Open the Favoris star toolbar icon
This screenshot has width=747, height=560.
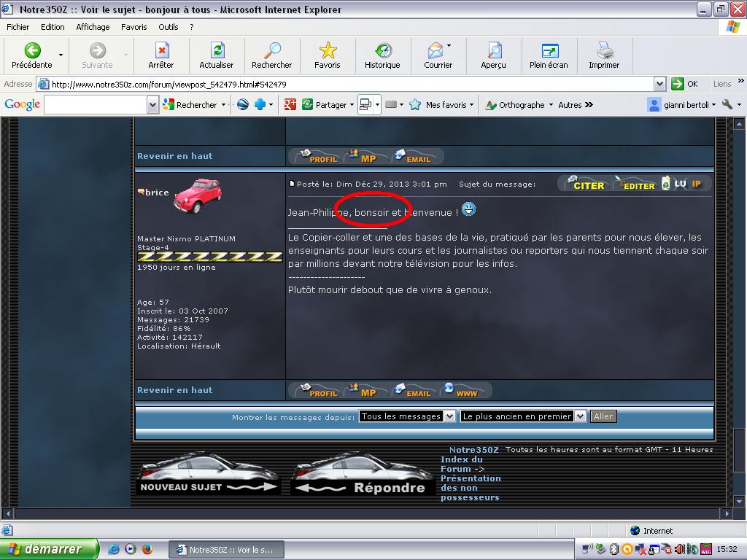[328, 51]
